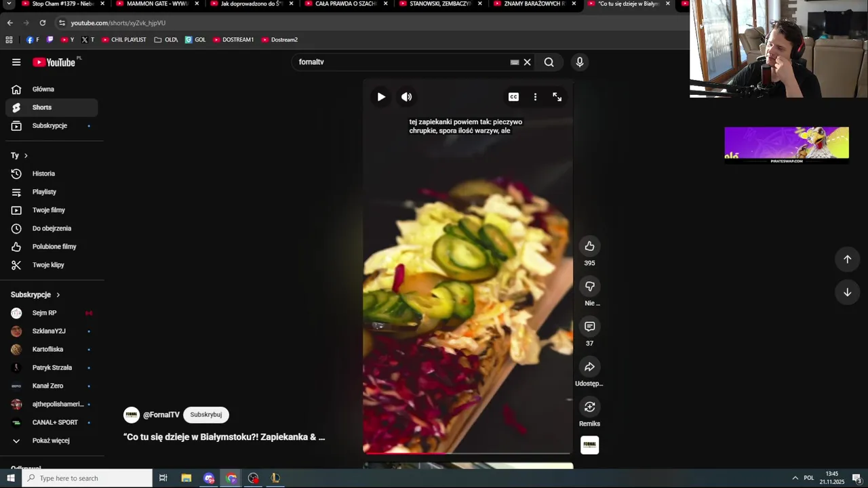This screenshot has height=488, width=868.
Task: Subscribe to FornalTV with Subskrybuj
Action: (x=206, y=415)
